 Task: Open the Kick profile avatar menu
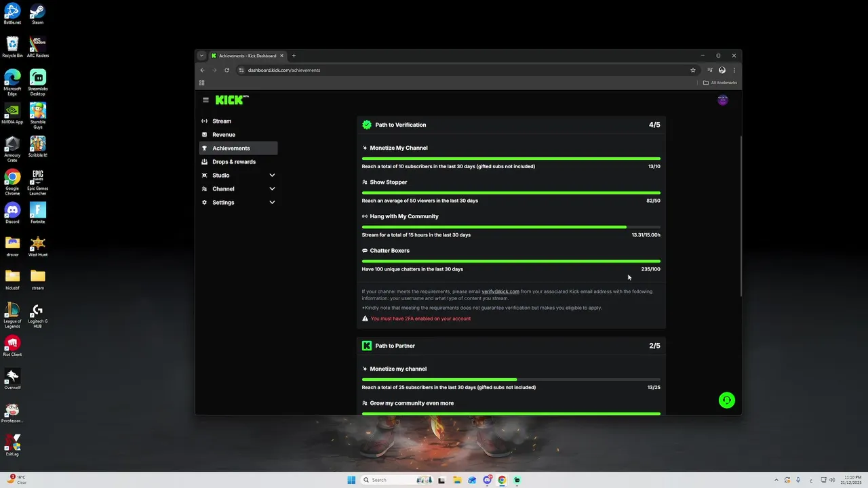point(723,100)
